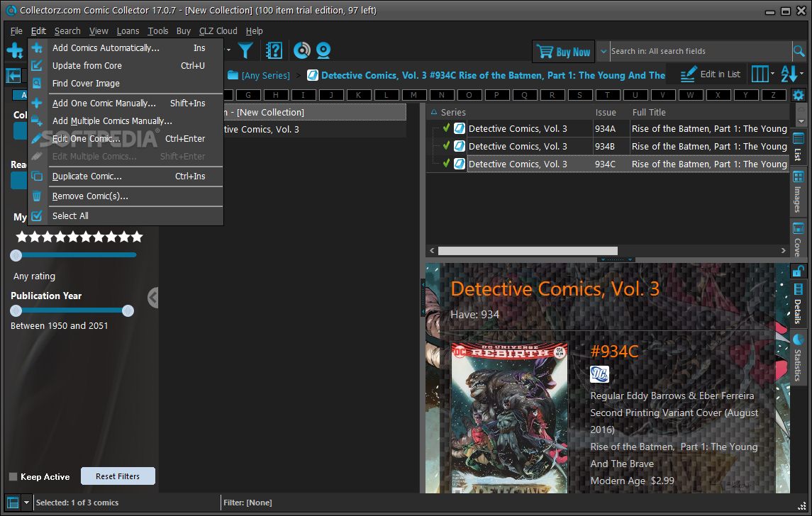812x516 pixels.
Task: Click the Detective Comics breadcrumb book icon
Action: (312, 76)
